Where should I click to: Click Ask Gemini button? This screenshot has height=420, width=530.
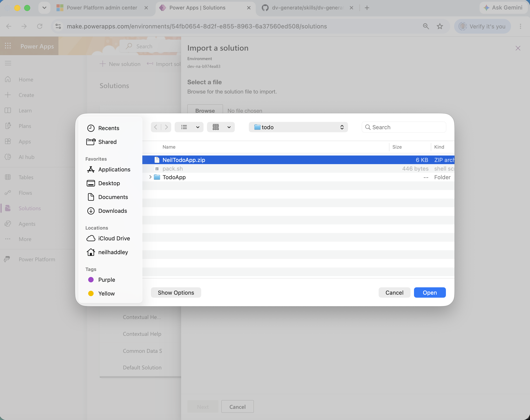503,8
